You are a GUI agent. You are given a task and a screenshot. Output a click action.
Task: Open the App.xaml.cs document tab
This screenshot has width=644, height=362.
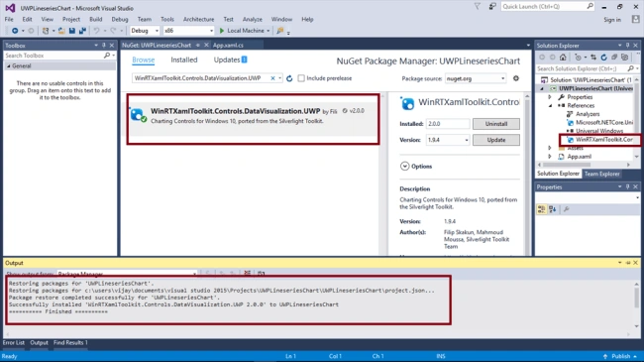pos(228,46)
